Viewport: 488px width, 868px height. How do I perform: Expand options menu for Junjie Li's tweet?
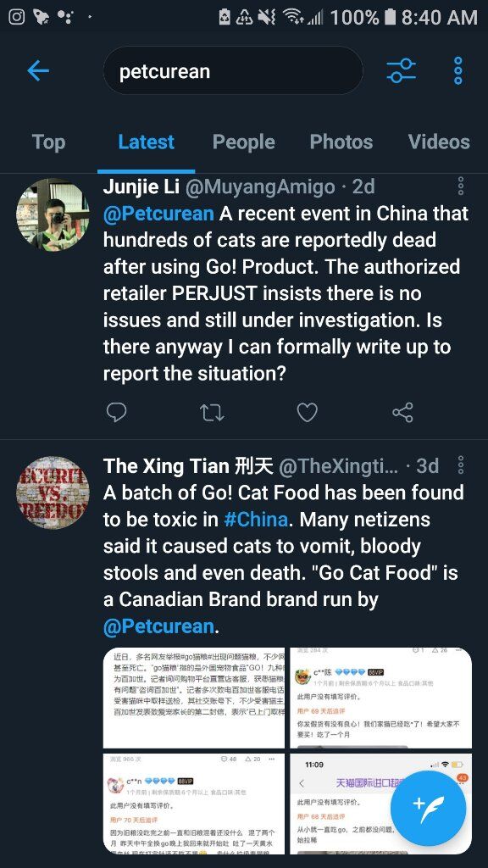point(460,186)
